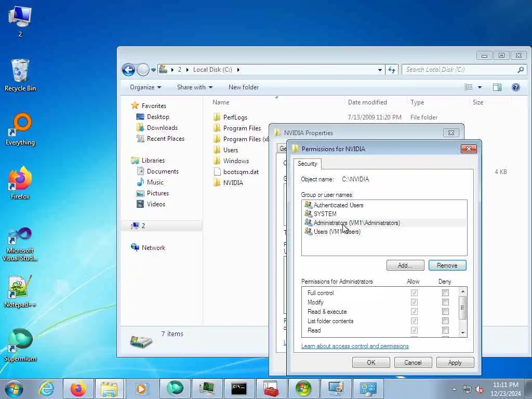Sort files by Name column header
The width and height of the screenshot is (532, 399).
220,102
